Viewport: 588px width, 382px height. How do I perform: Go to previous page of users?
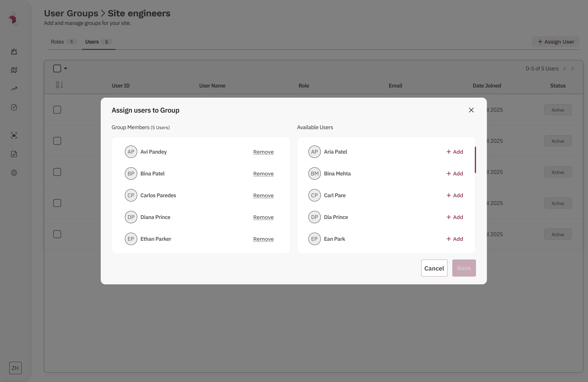(565, 69)
